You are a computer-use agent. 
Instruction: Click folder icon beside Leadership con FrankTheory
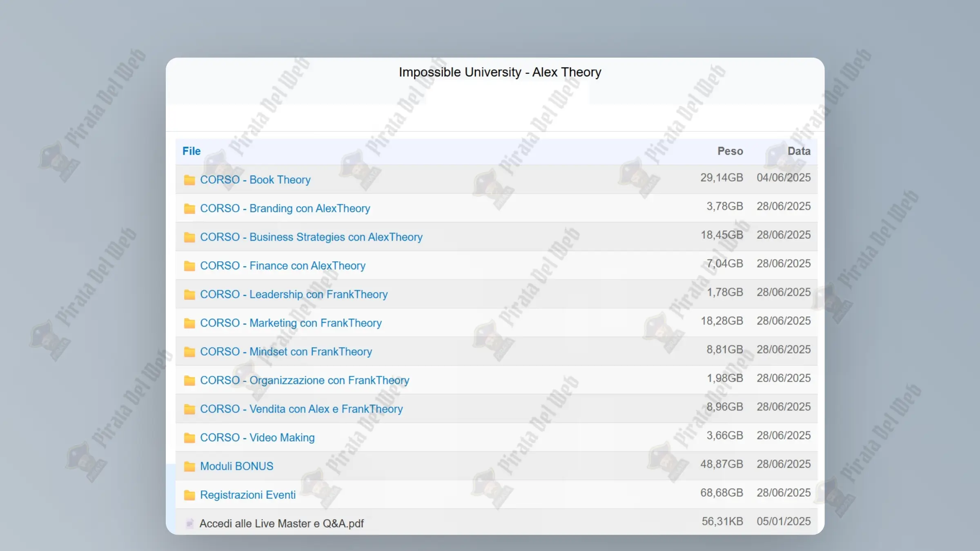(189, 294)
